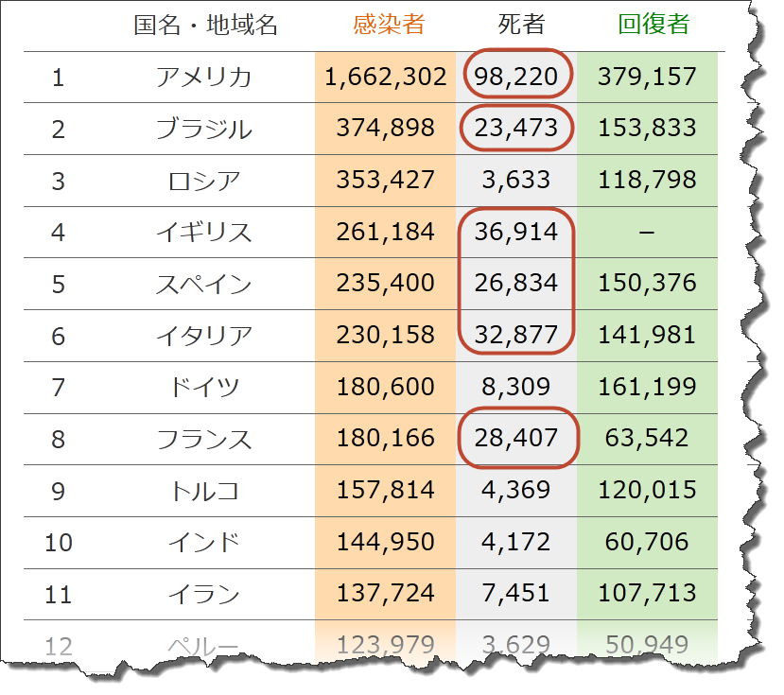Select イラン infected value 137,724
Viewport: 784px width, 695px height.
(386, 594)
